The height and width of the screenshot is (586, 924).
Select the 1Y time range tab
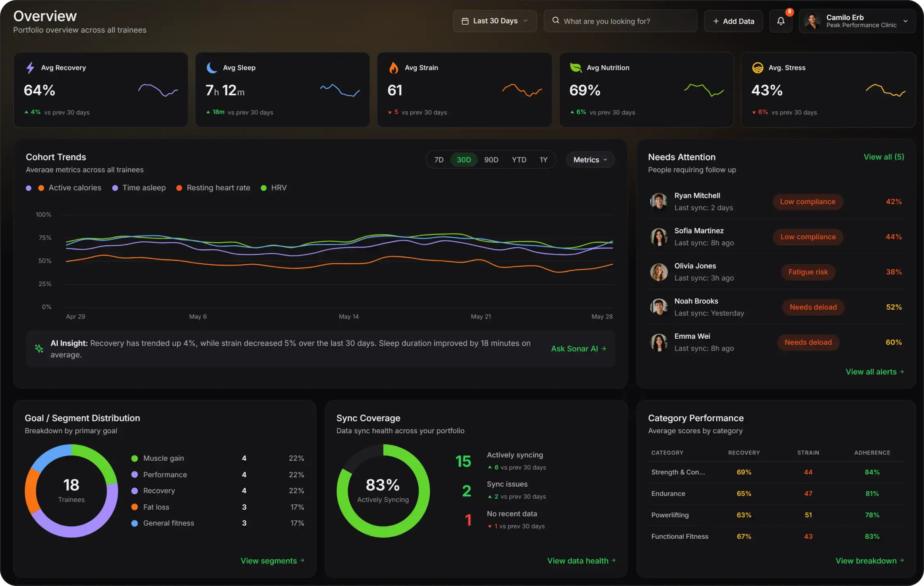point(544,160)
